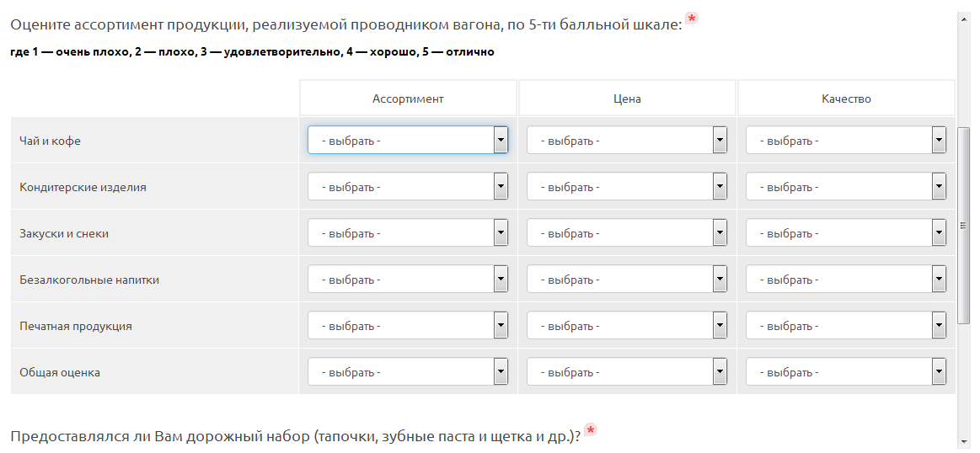
Task: Open Ассортимент dropdown for Общая оценка
Action: click(408, 371)
